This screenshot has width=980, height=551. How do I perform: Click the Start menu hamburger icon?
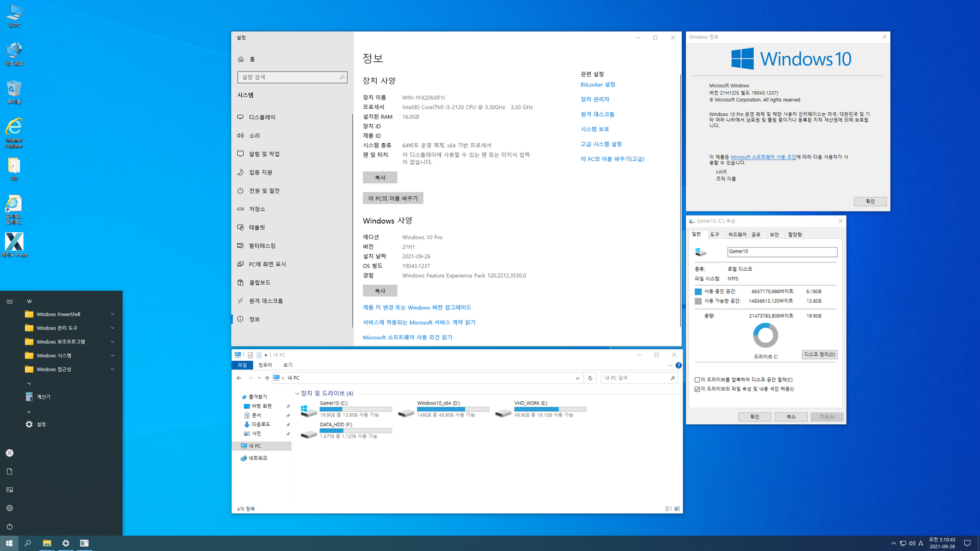click(x=9, y=301)
